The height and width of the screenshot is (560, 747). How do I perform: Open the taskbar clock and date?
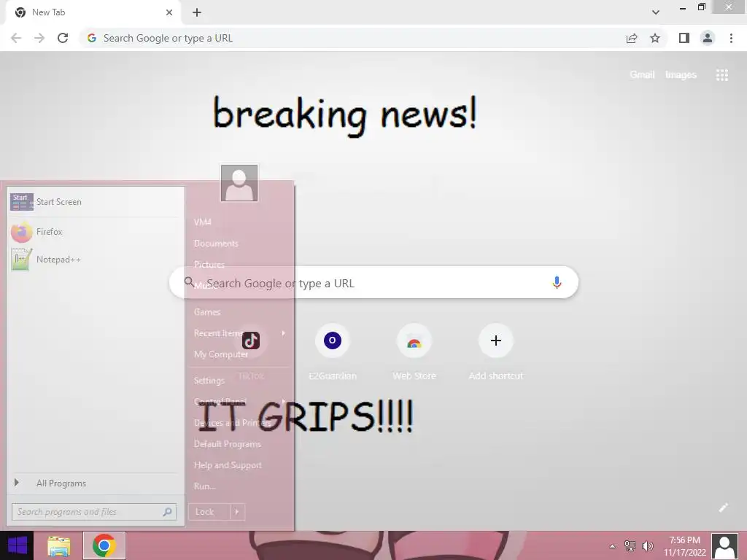(x=684, y=546)
